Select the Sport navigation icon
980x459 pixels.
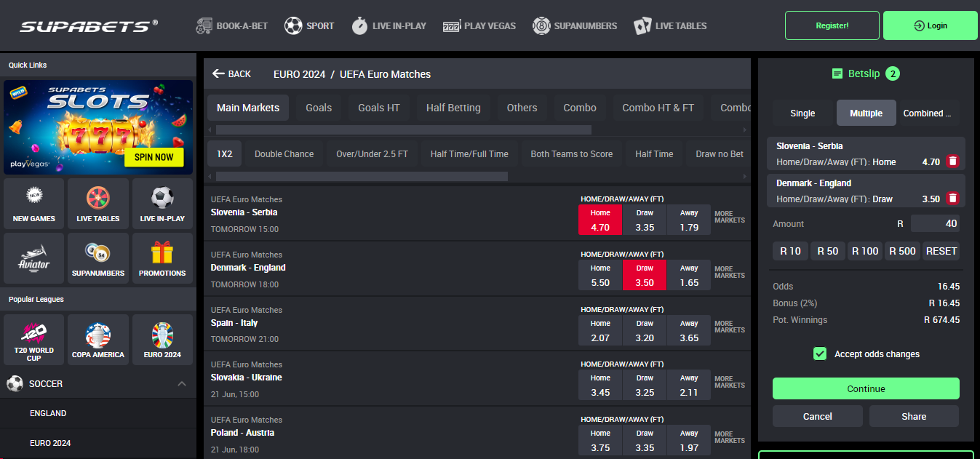[292, 25]
